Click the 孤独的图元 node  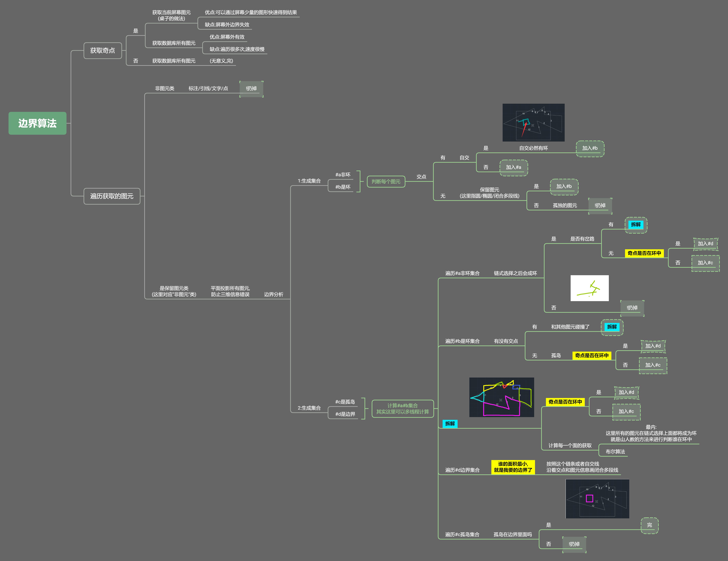(565, 205)
